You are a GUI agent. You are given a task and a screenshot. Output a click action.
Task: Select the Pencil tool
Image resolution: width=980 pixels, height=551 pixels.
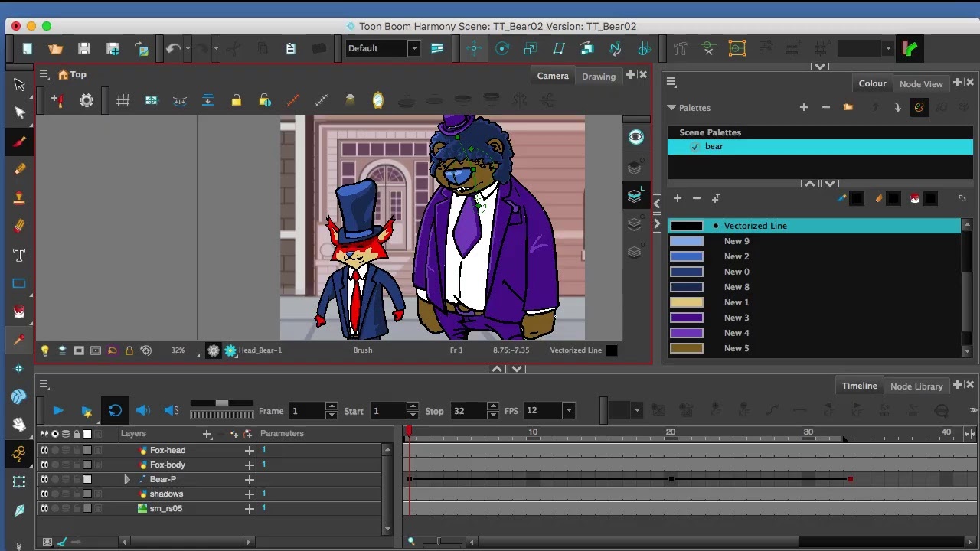[x=19, y=169]
